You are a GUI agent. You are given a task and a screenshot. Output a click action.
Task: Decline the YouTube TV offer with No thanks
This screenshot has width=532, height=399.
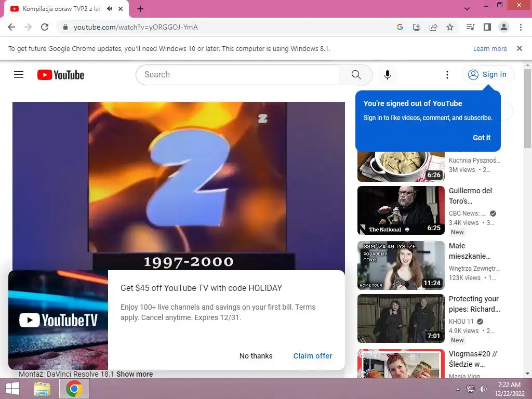[256, 356]
